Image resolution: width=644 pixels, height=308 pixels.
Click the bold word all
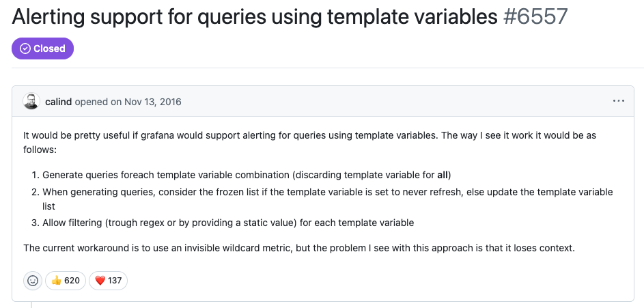coord(443,175)
